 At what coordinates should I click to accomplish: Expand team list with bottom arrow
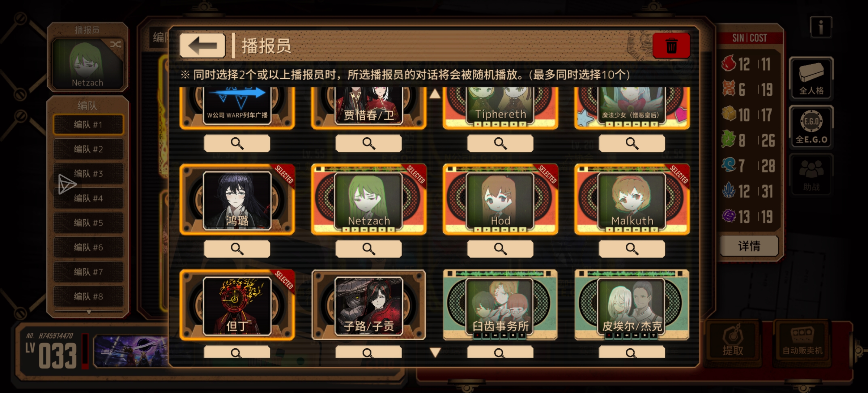point(89,311)
